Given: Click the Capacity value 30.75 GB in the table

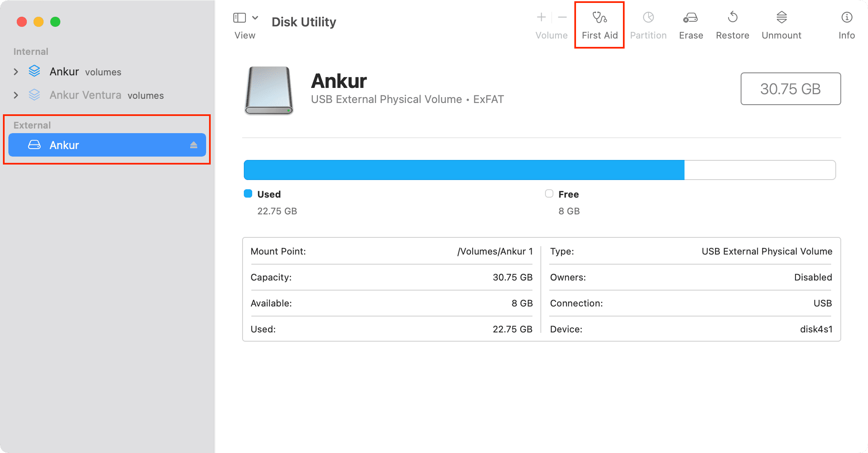Looking at the screenshot, I should pos(512,277).
